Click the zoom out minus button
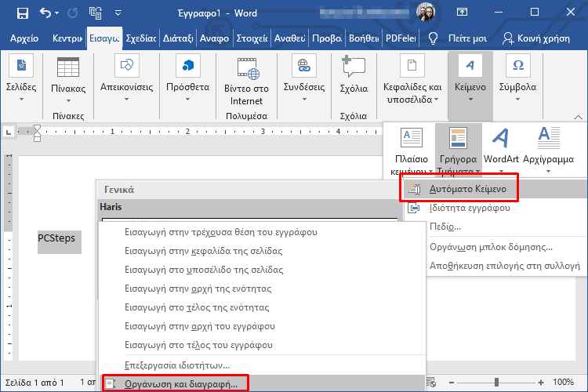The height and width of the screenshot is (392, 588). [x=452, y=383]
